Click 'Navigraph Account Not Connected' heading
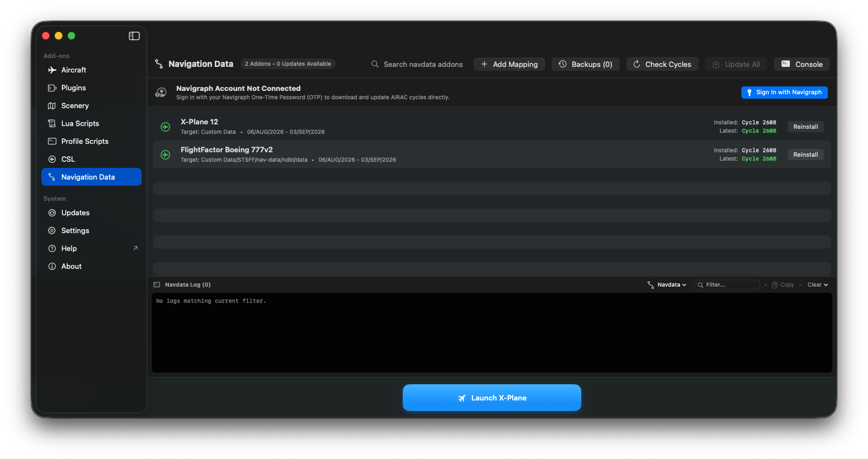The width and height of the screenshot is (868, 459). [x=238, y=88]
